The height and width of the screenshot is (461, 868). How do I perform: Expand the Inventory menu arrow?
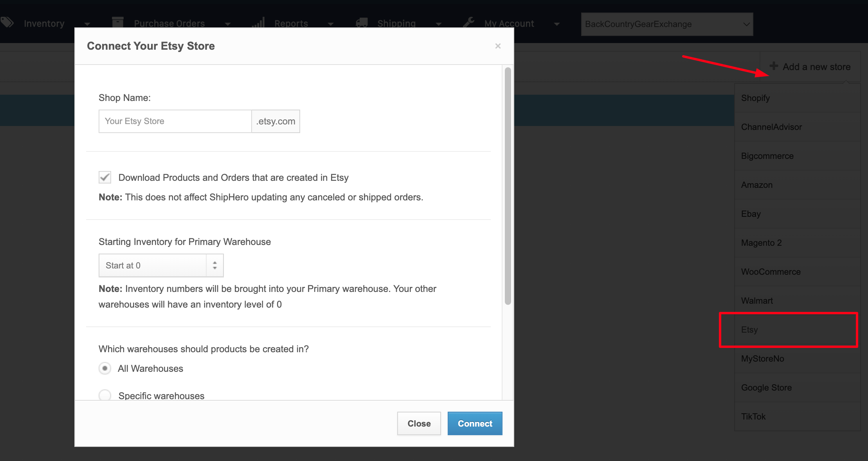point(87,24)
